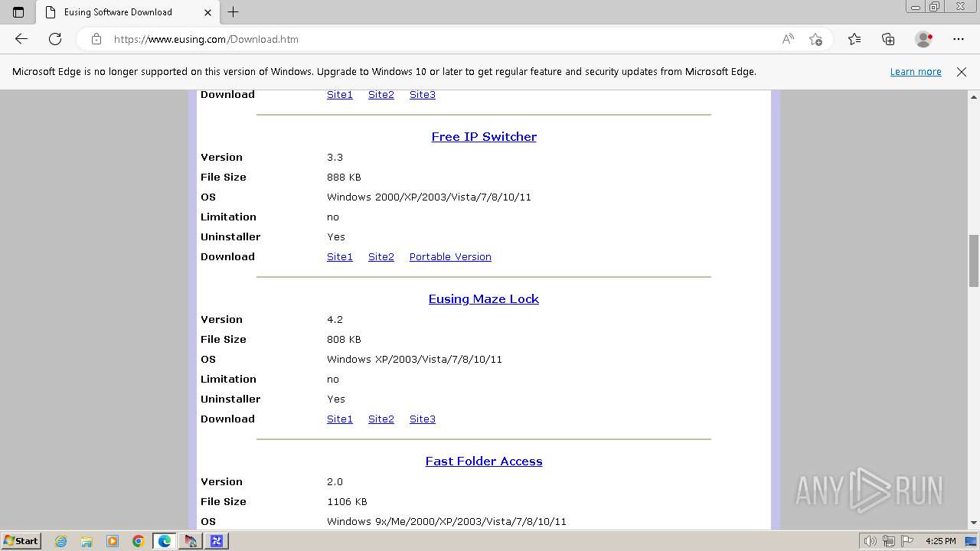The height and width of the screenshot is (551, 980).
Task: Refresh the Eusing download page
Action: 55,39
